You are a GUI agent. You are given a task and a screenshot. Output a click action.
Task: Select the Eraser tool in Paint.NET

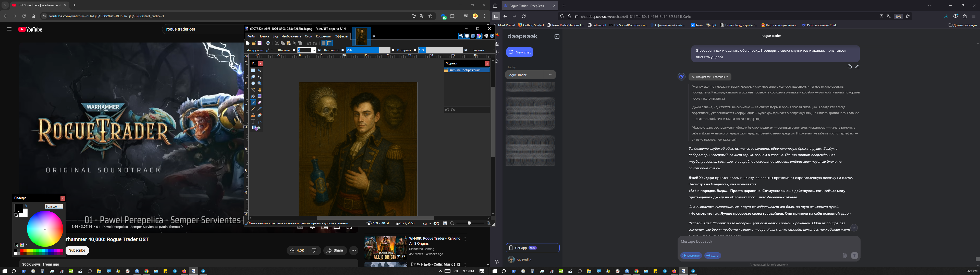[260, 103]
